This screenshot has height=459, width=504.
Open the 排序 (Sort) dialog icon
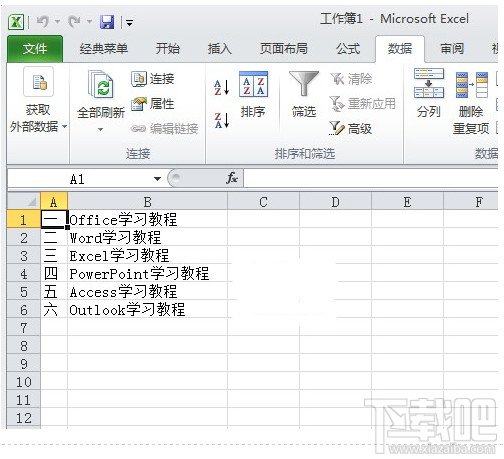[x=253, y=84]
